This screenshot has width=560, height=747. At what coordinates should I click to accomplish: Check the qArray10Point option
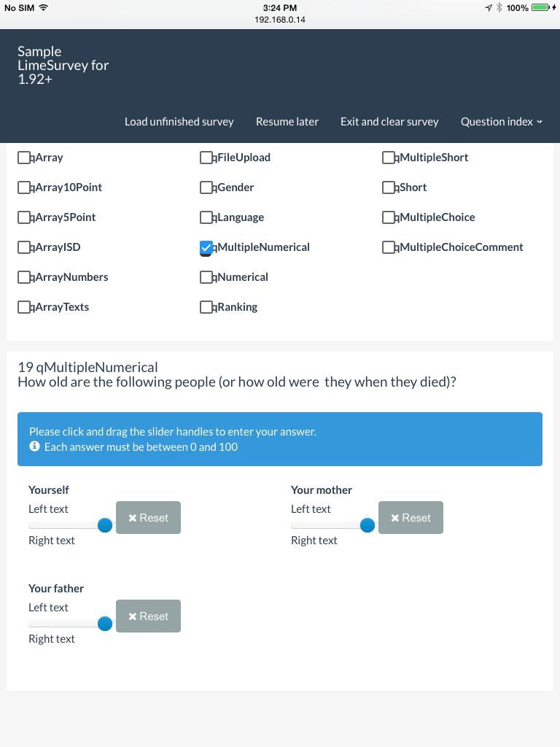click(24, 188)
